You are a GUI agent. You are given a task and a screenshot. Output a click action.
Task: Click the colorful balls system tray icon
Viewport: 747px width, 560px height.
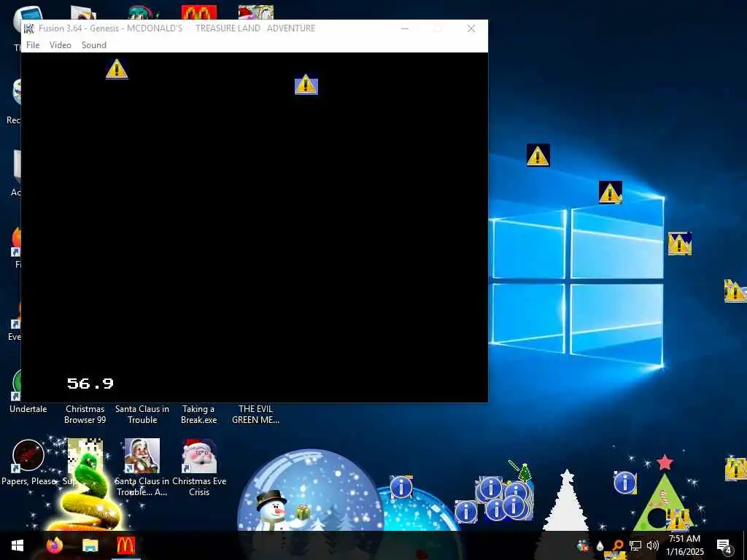(x=582, y=545)
